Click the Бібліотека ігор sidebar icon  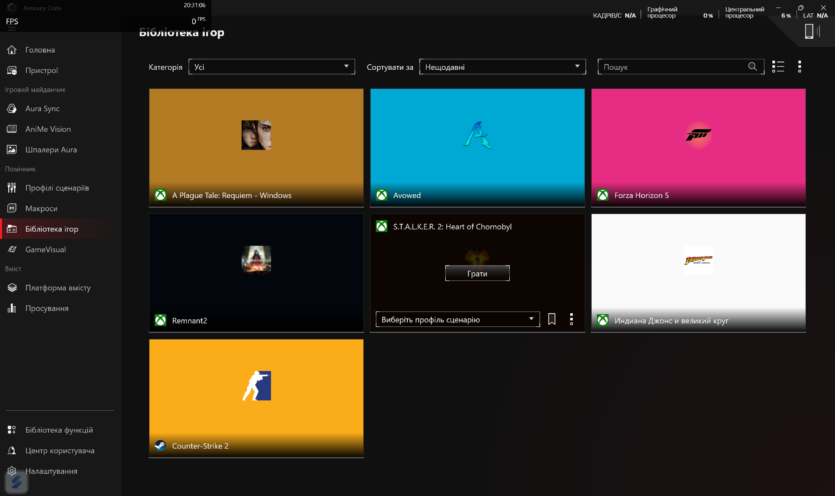[12, 229]
